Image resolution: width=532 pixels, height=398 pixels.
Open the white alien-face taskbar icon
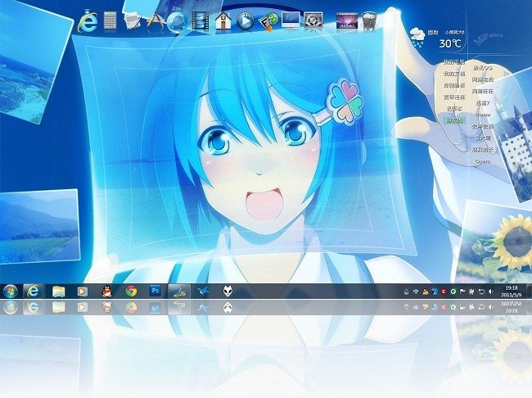228,291
